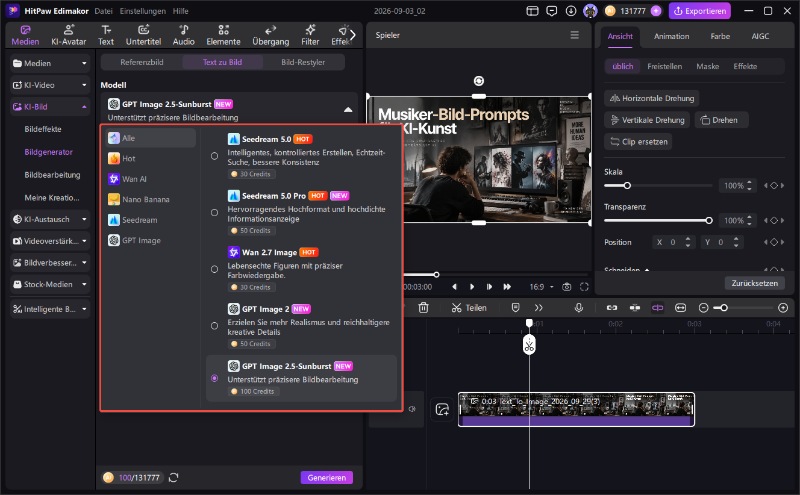This screenshot has width=800, height=495.
Task: Open the Animation tab
Action: tap(671, 36)
